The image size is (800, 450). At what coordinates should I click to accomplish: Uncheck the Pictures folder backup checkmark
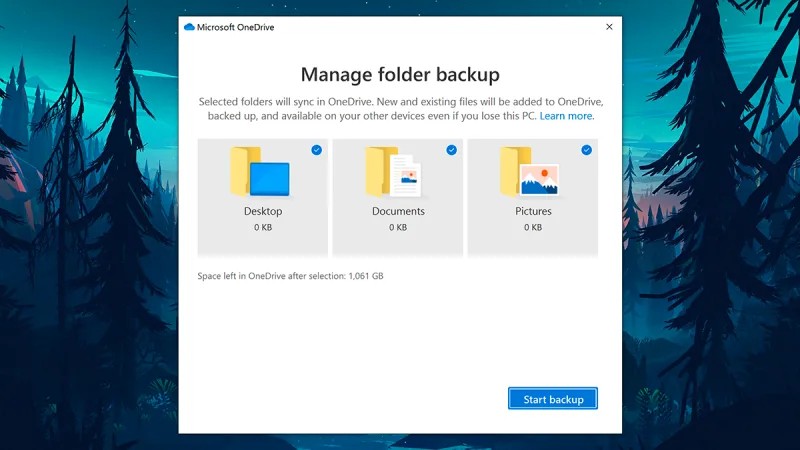[586, 150]
